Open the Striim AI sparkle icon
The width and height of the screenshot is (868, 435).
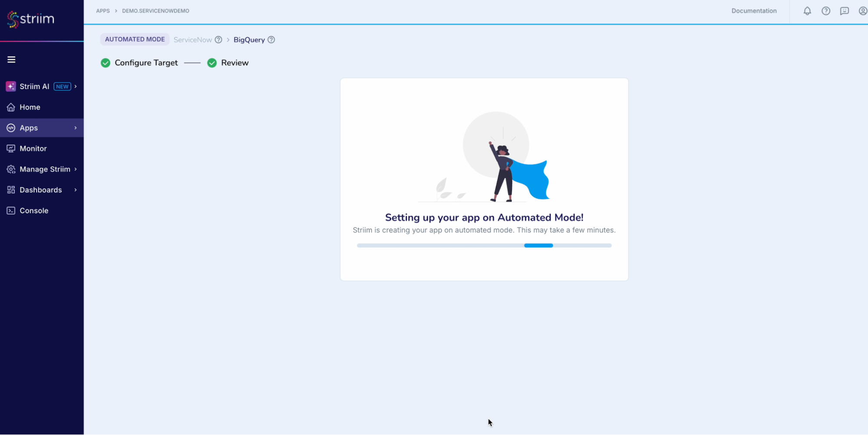pos(11,86)
